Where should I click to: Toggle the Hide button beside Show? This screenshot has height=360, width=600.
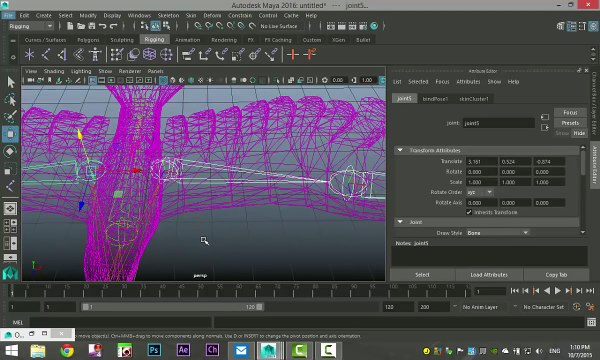579,133
